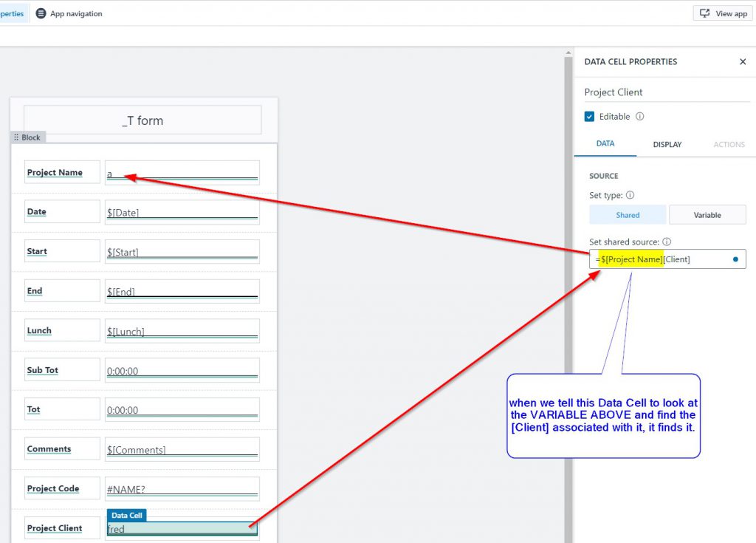Close the Data Cell Properties panel

point(743,62)
